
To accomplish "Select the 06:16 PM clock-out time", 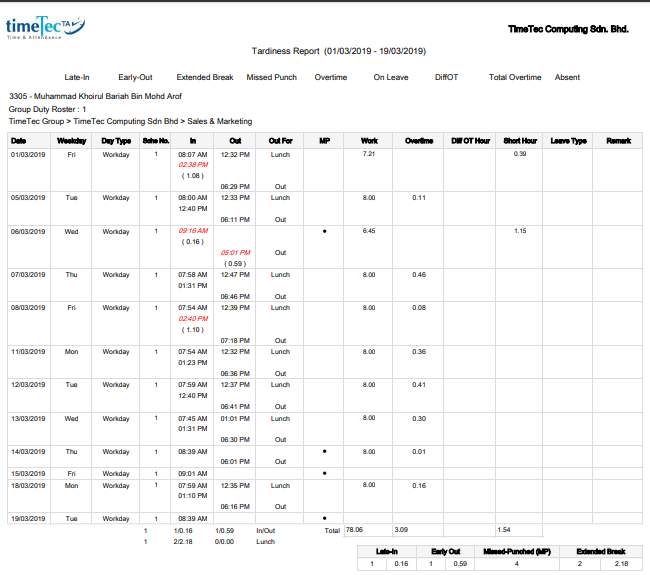I will pos(235,507).
